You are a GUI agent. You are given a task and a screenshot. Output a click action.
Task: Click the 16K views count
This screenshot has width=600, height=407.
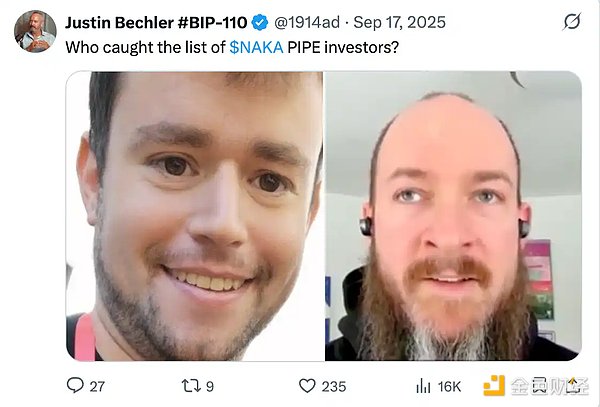[x=449, y=386]
